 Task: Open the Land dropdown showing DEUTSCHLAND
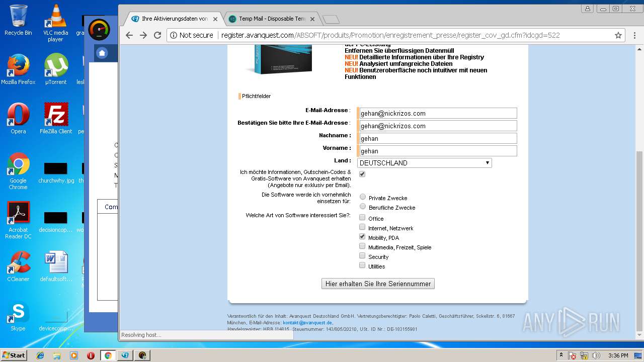(x=424, y=163)
